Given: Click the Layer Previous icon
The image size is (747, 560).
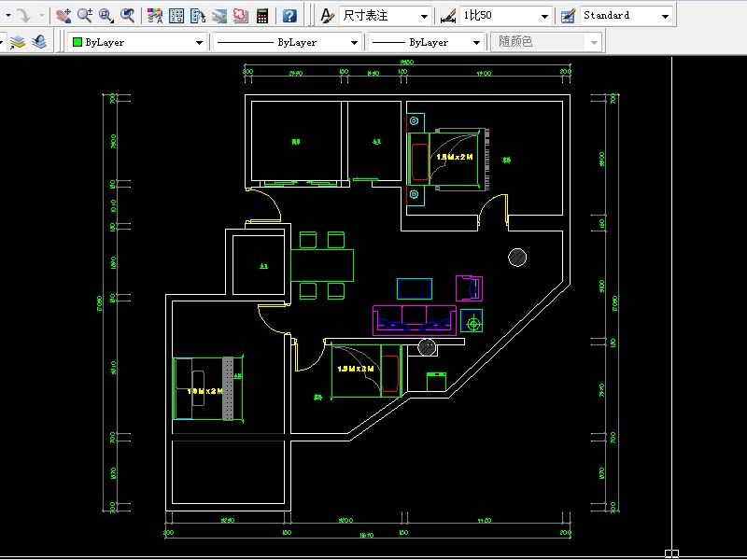Looking at the screenshot, I should (x=38, y=42).
